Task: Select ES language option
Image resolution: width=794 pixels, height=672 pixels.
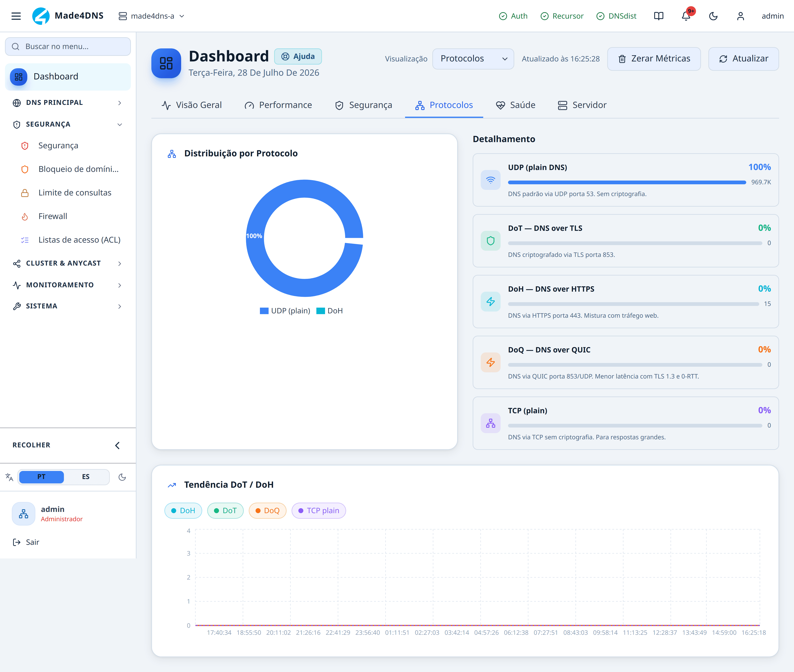Action: point(86,477)
